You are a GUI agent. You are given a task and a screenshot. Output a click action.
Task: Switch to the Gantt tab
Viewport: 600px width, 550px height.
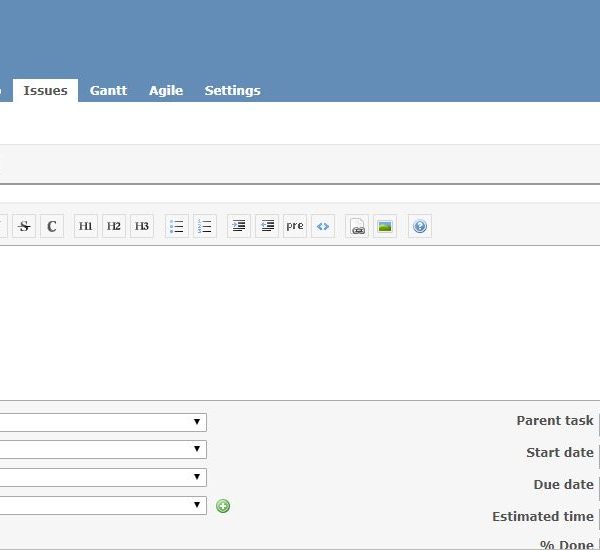(x=108, y=91)
